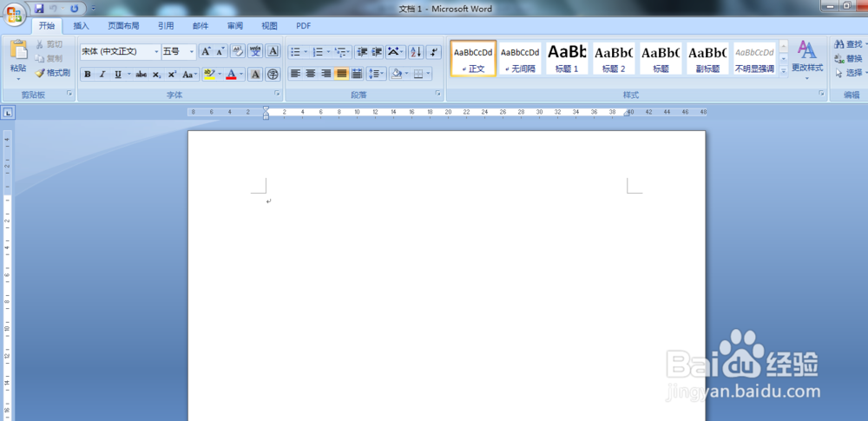This screenshot has width=868, height=421.
Task: Apply character border icon
Action: pos(273,51)
